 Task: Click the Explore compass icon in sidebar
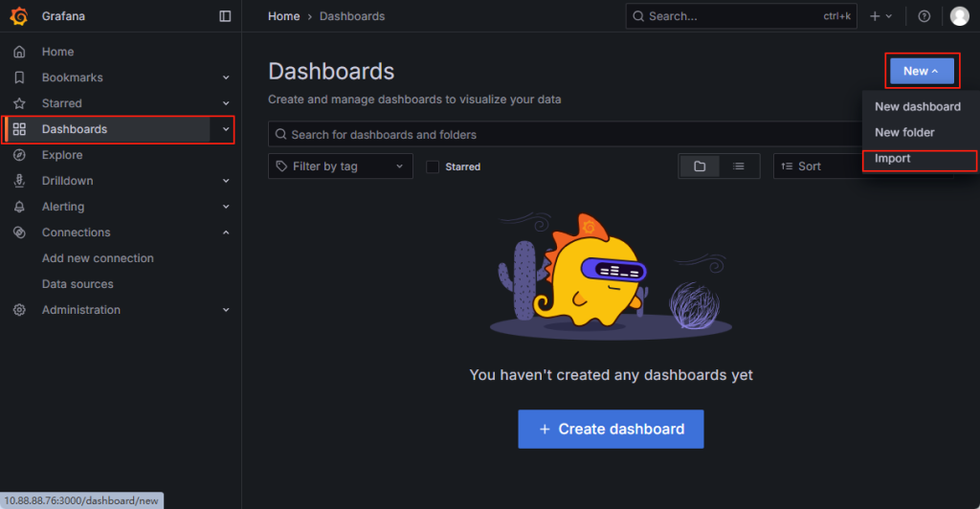(19, 155)
